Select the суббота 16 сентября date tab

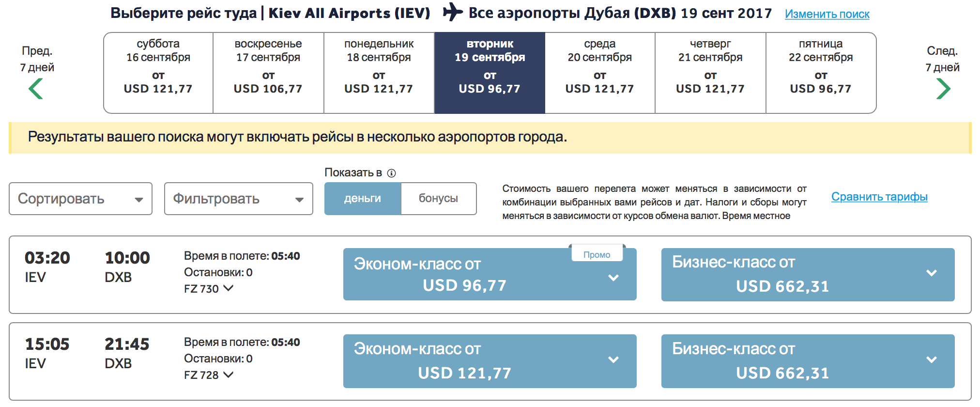pyautogui.click(x=158, y=73)
